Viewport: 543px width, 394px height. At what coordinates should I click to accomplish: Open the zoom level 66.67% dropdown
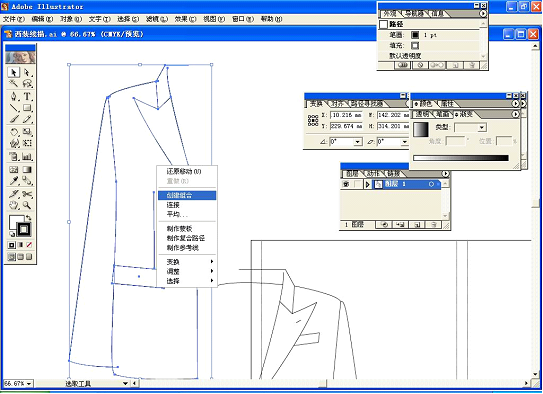[x=28, y=384]
